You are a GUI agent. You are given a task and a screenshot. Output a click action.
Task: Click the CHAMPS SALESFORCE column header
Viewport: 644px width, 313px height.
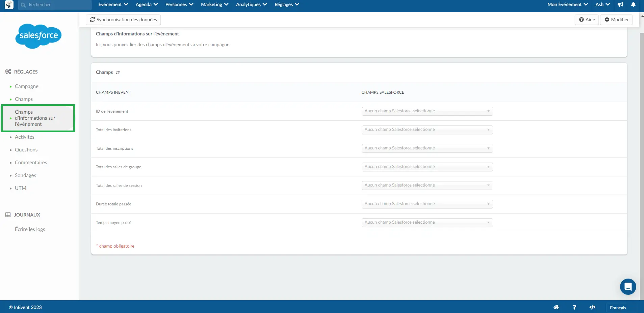[x=383, y=92]
